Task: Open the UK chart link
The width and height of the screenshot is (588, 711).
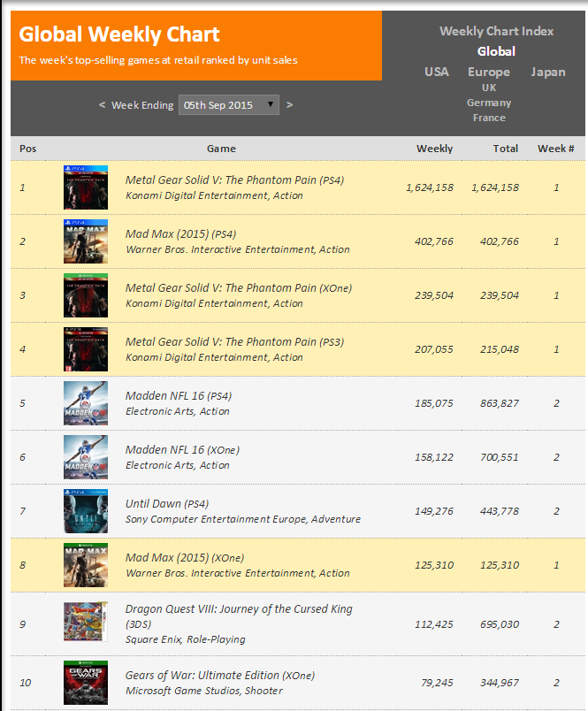Action: (489, 88)
